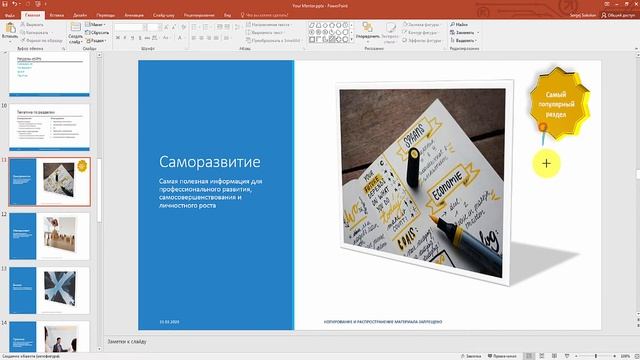Open the font size combo box
The image size is (640, 360).
tap(155, 27)
